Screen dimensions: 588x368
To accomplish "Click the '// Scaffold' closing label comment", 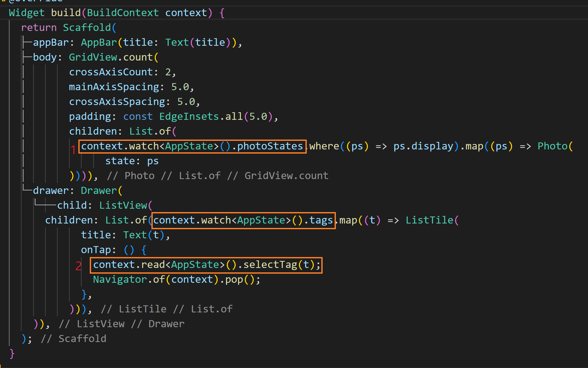I will [x=74, y=339].
